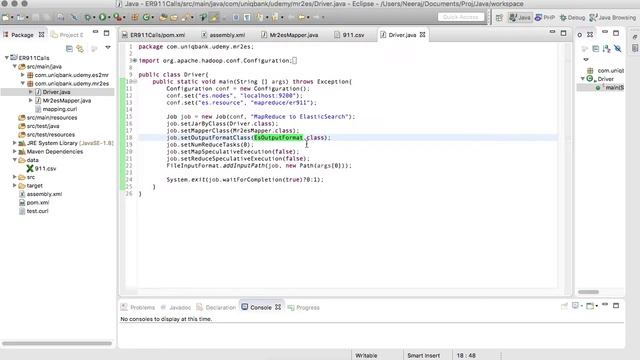The width and height of the screenshot is (640, 360).
Task: Collapse the data folder
Action: click(x=15, y=160)
